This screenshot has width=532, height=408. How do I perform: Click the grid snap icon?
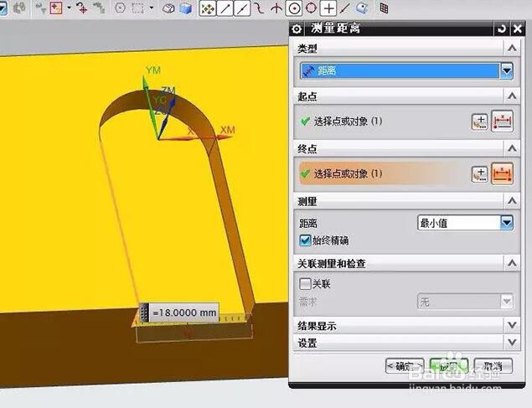(x=384, y=8)
